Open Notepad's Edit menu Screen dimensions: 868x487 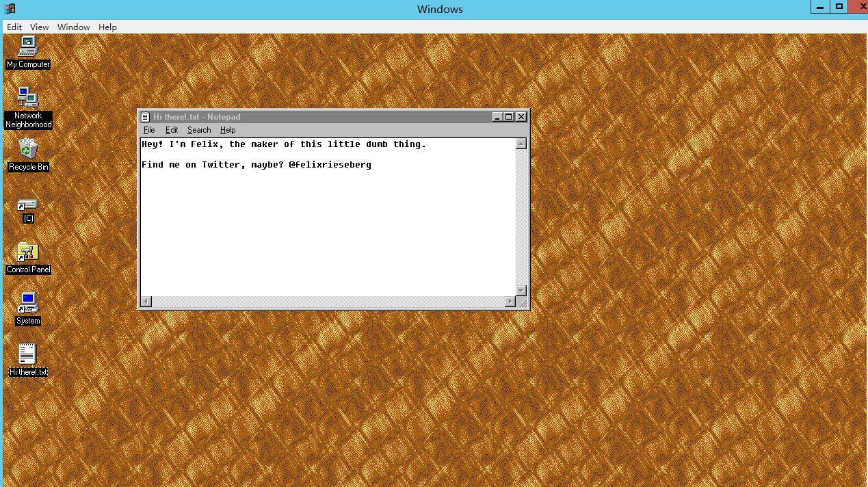[x=172, y=130]
